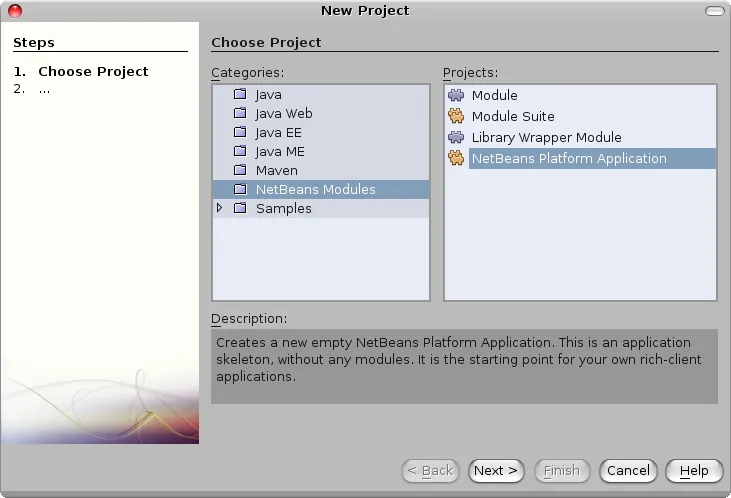The width and height of the screenshot is (731, 498).
Task: Select the NetBeans Modules category
Action: [x=321, y=189]
